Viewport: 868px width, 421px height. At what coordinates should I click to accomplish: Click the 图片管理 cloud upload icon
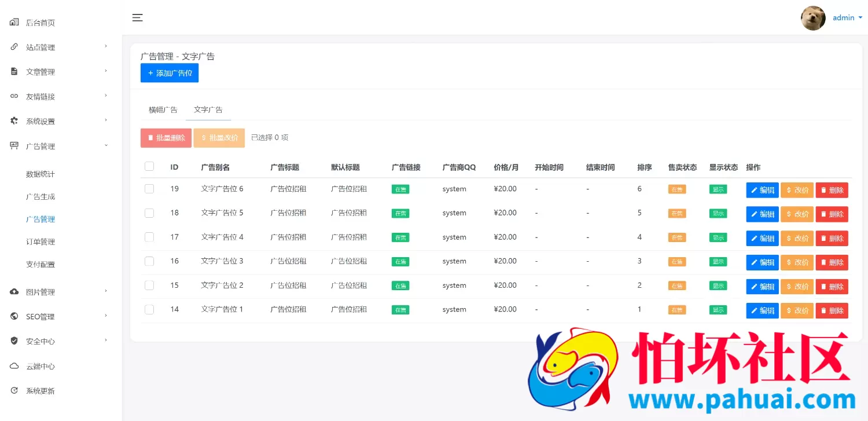(14, 291)
